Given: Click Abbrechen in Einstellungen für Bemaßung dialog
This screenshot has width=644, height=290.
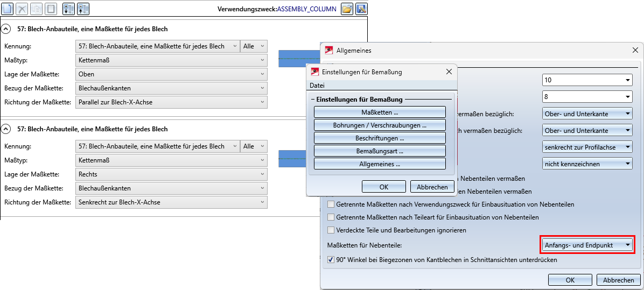Looking at the screenshot, I should tap(432, 187).
